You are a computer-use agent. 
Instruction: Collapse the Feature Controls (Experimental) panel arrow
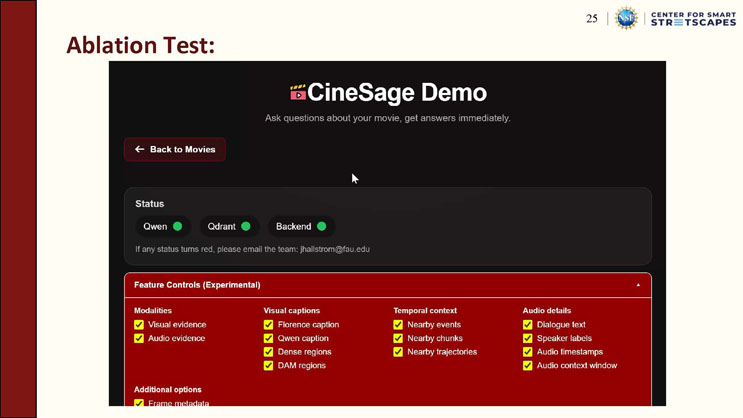(x=638, y=285)
